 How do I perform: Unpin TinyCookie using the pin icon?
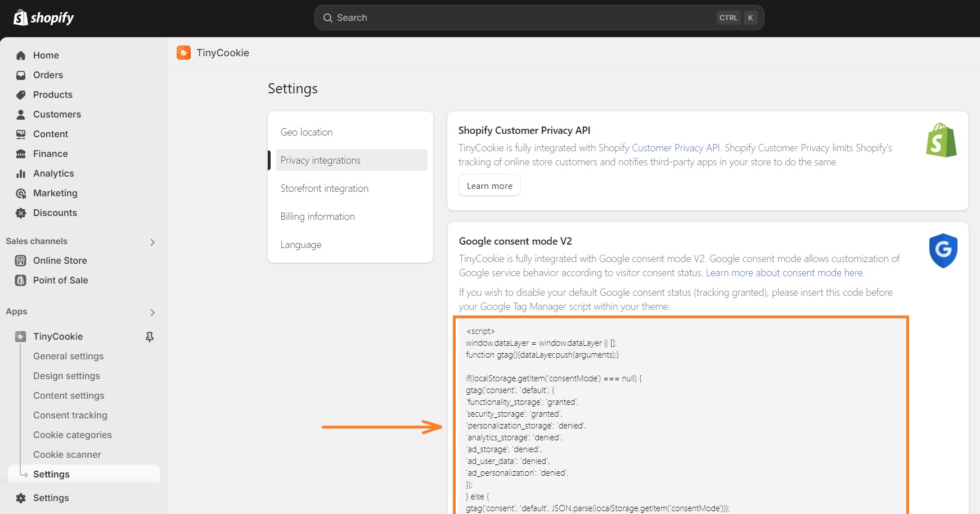click(x=149, y=336)
